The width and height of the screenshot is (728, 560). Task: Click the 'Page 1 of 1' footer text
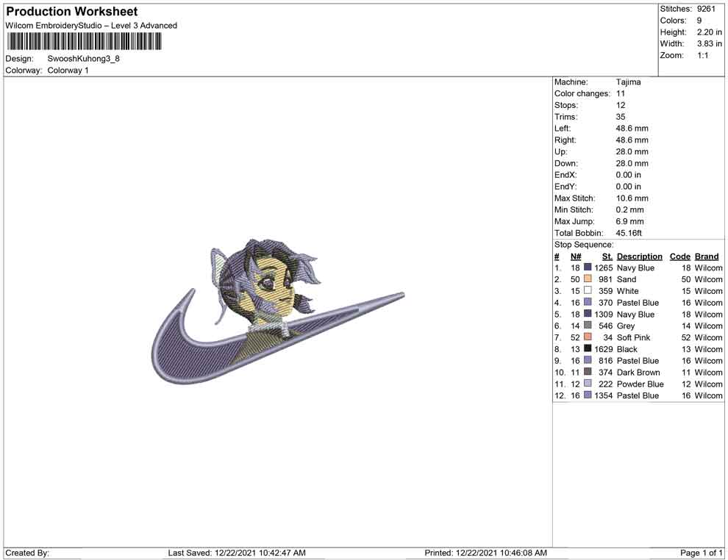701,553
